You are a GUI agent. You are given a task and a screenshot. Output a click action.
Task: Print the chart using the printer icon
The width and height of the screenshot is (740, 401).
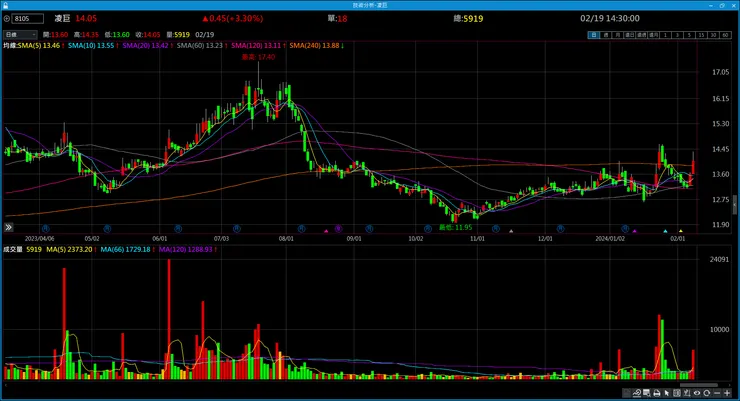(657, 393)
